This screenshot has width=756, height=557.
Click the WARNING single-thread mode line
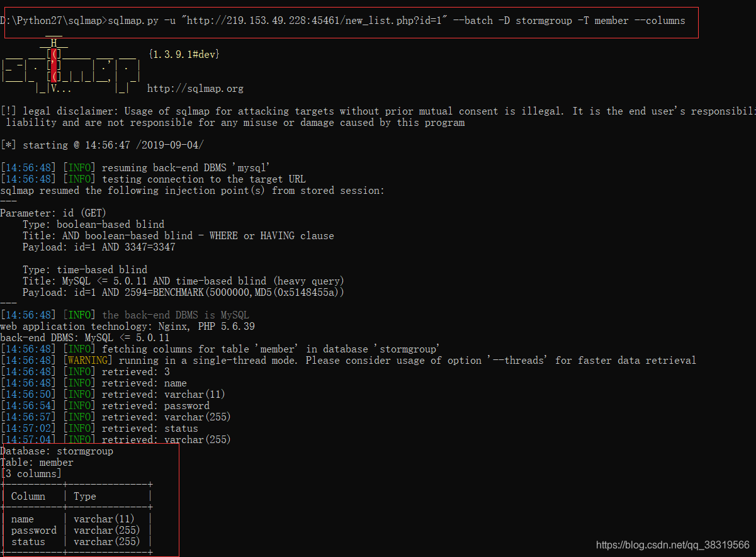pyautogui.click(x=348, y=361)
